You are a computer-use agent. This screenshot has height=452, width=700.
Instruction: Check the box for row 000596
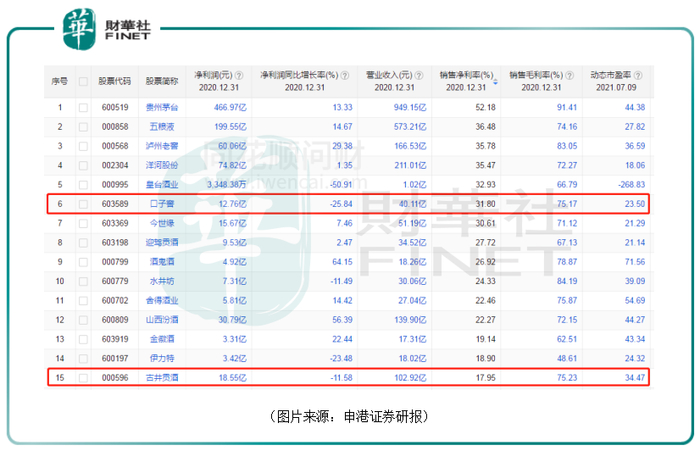tap(83, 378)
